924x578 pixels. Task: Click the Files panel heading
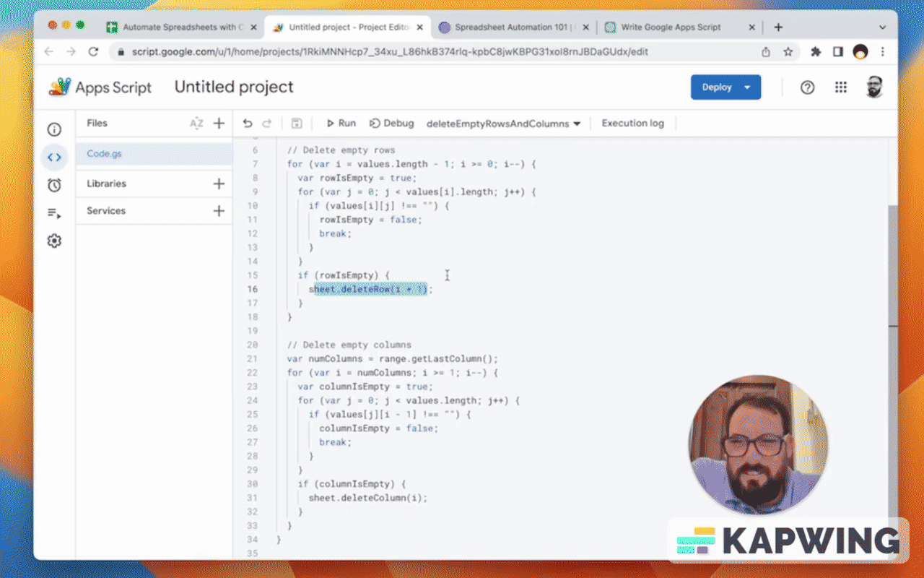coord(97,124)
